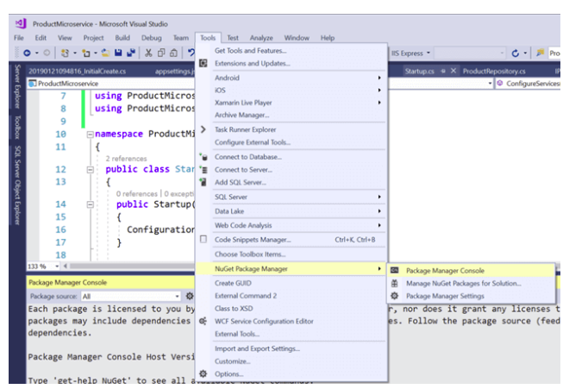Click the Cut scissors icon
The width and height of the screenshot is (588, 389).
(x=148, y=53)
